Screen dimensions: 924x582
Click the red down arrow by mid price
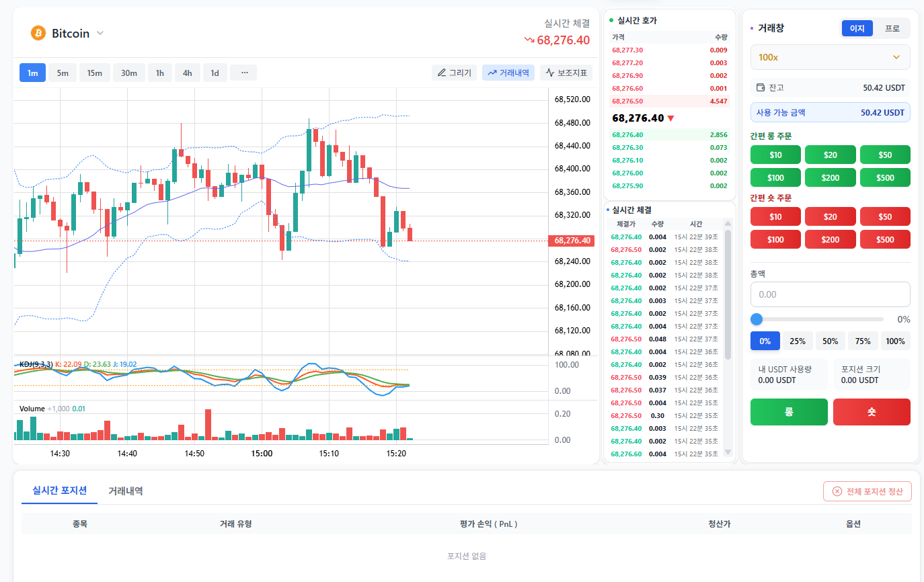670,118
